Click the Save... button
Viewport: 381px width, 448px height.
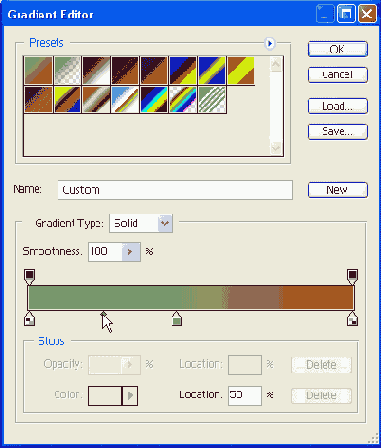(x=338, y=131)
